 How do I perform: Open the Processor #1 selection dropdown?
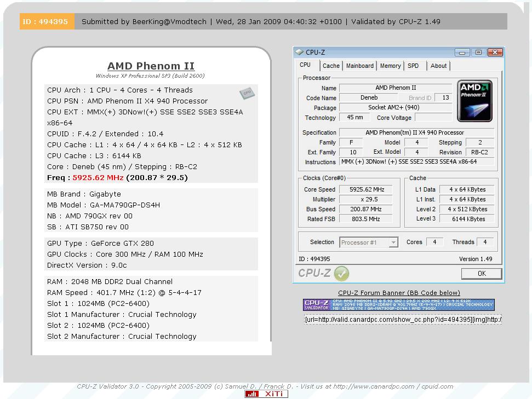[x=393, y=242]
